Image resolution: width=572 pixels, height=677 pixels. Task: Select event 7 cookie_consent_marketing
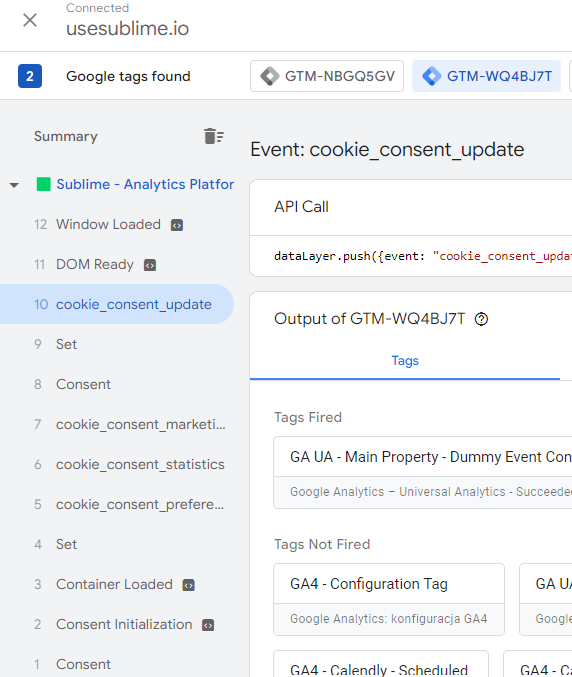117,424
